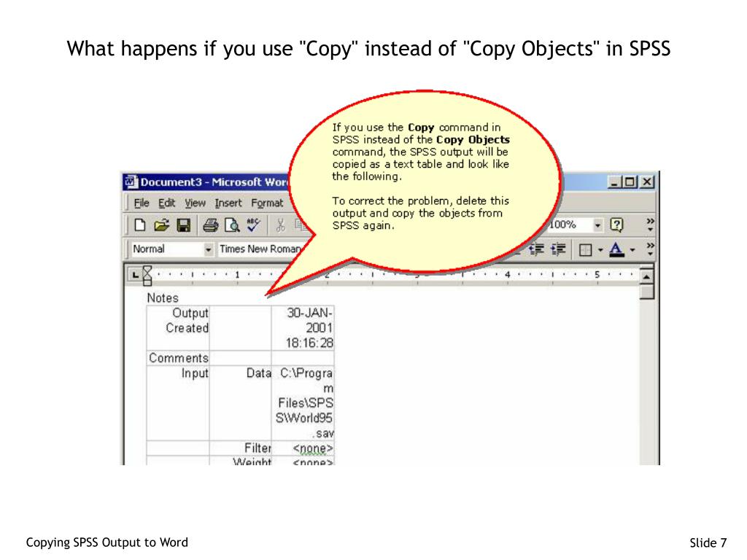Viewport: 747px width, 560px height.
Task: Open the File menu
Action: pos(142,203)
